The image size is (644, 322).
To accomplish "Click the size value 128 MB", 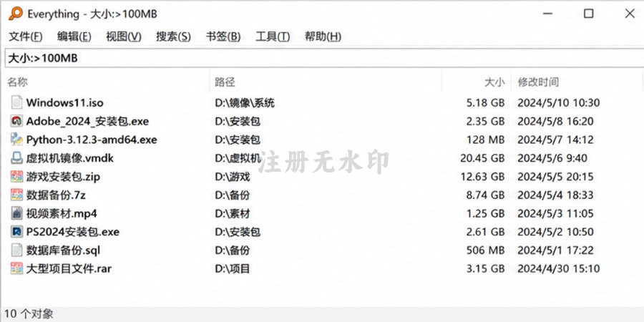I will point(485,140).
